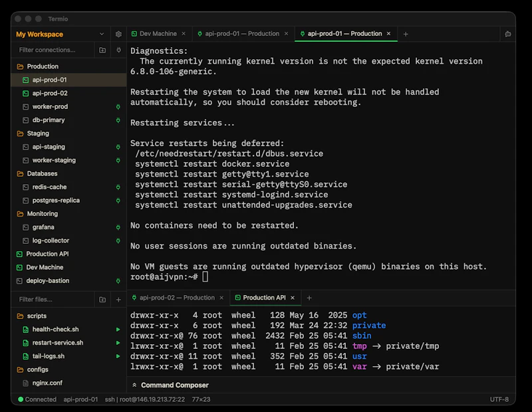Click new folder icon beside Filter connections
The height and width of the screenshot is (412, 532).
[102, 51]
